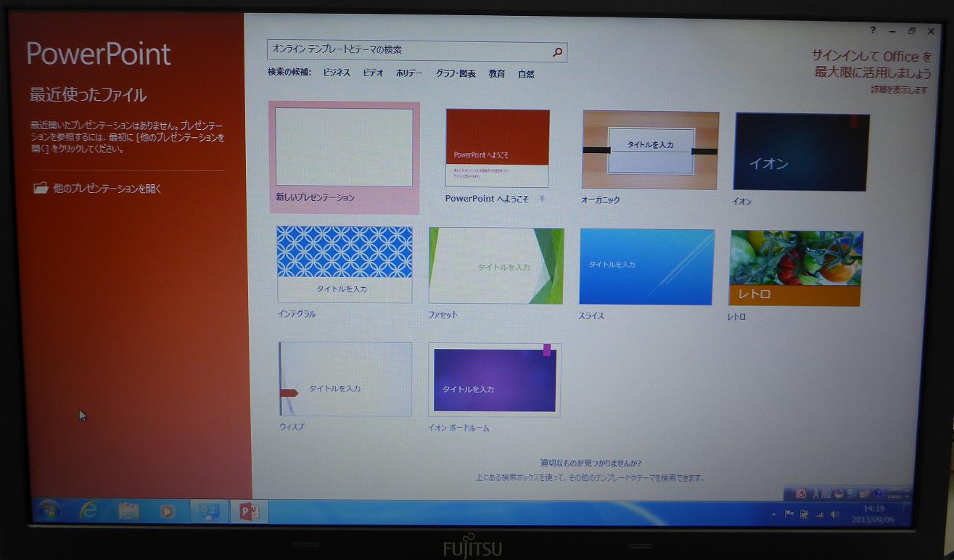Screen dimensions: 954x560
Task: Launch Windows Media Player from taskbar
Action: pyautogui.click(x=168, y=511)
